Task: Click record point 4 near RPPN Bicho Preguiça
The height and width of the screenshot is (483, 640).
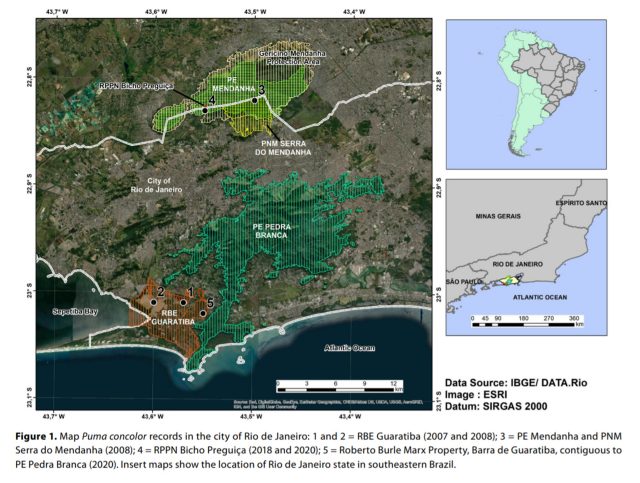Action: tap(205, 110)
